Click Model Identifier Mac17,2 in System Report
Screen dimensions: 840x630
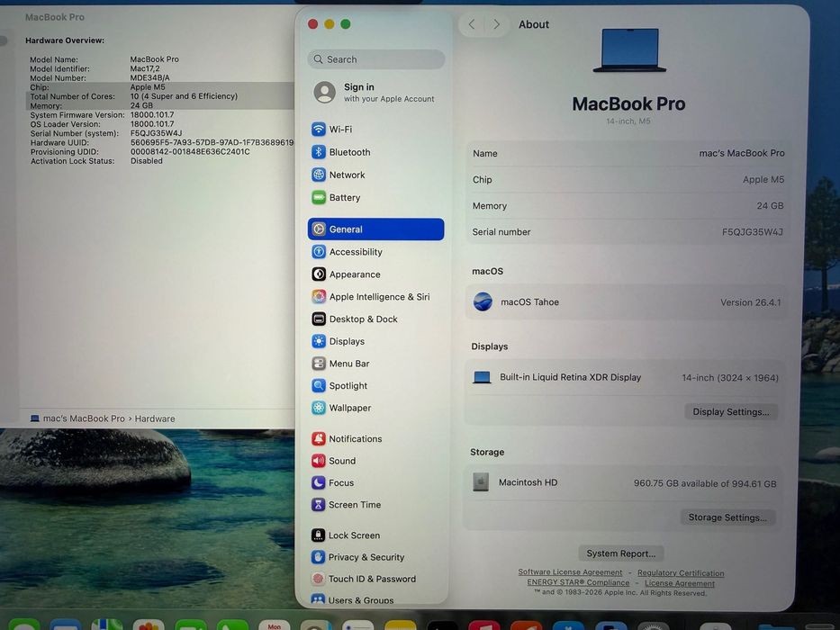pyautogui.click(x=145, y=68)
